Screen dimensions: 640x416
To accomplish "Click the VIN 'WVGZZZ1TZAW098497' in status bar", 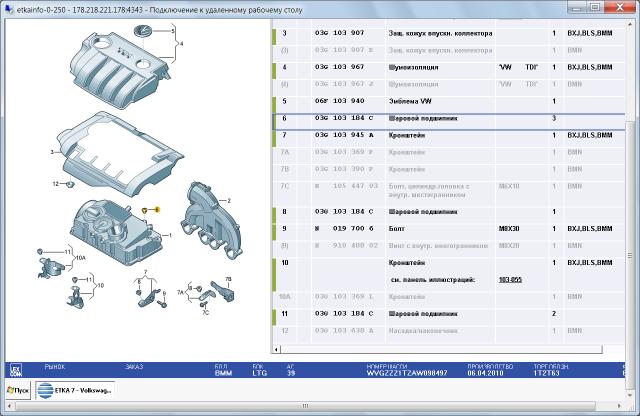I will (x=407, y=373).
